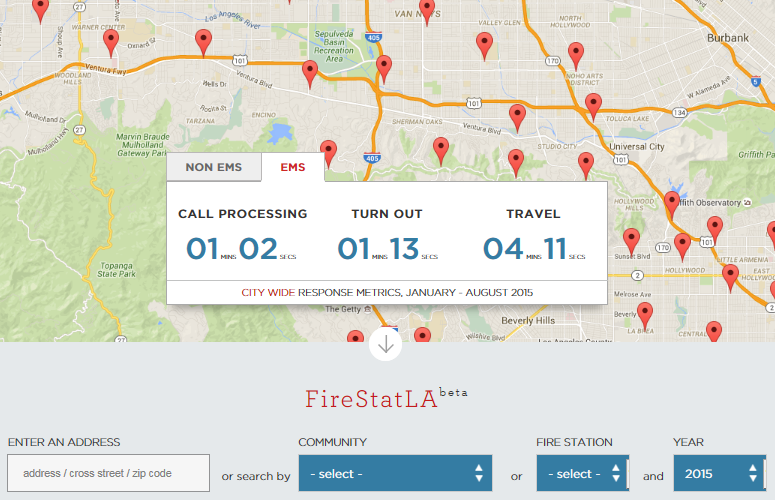Click the Universal City map label
The width and height of the screenshot is (775, 500).
637,147
